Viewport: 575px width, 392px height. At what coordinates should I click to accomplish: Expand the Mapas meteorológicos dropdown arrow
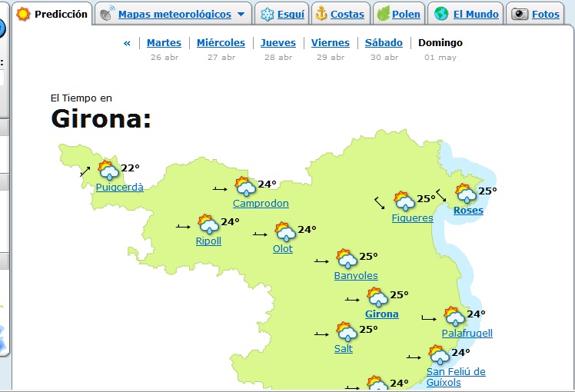tap(241, 15)
